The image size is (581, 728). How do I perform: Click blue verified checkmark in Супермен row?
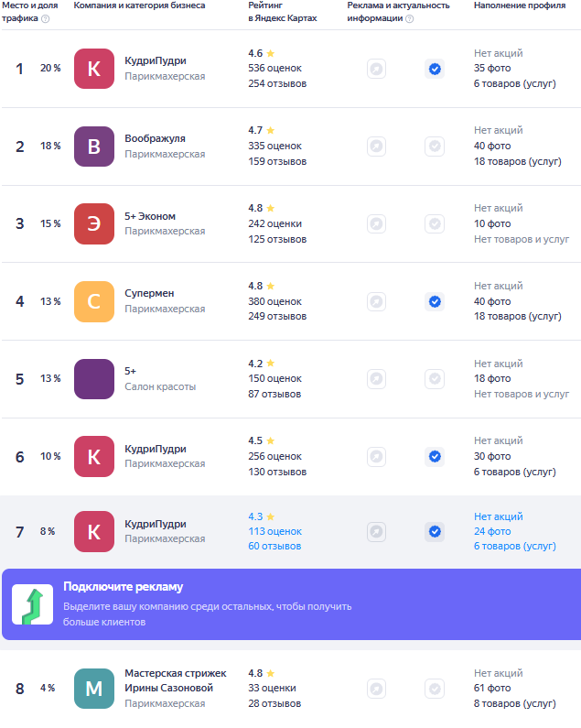click(435, 301)
